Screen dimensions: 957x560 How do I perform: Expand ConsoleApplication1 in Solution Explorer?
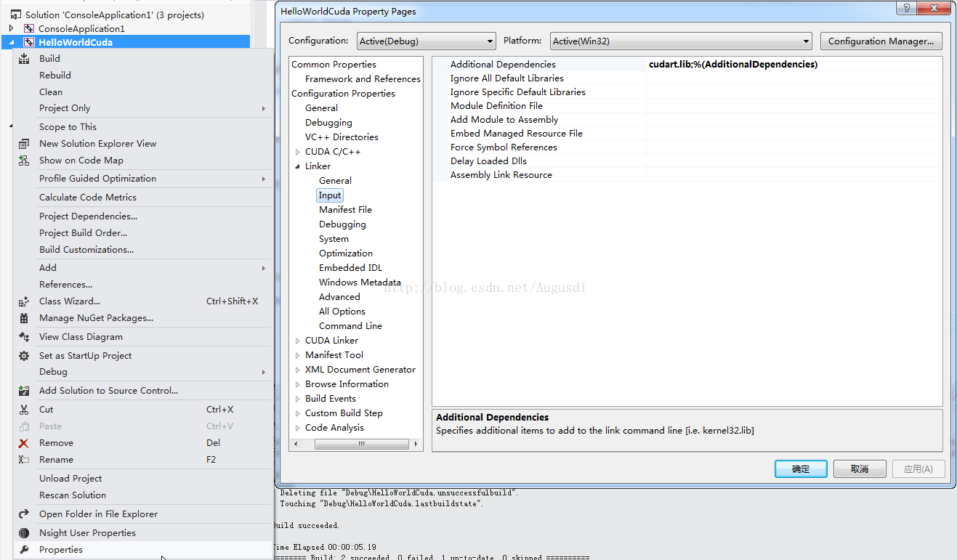12,28
